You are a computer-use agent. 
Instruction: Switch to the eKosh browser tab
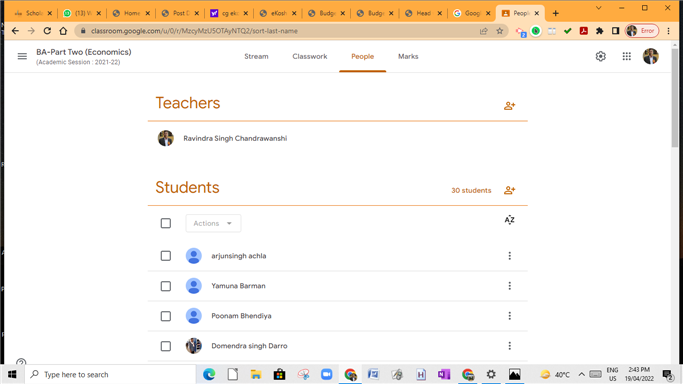(277, 13)
